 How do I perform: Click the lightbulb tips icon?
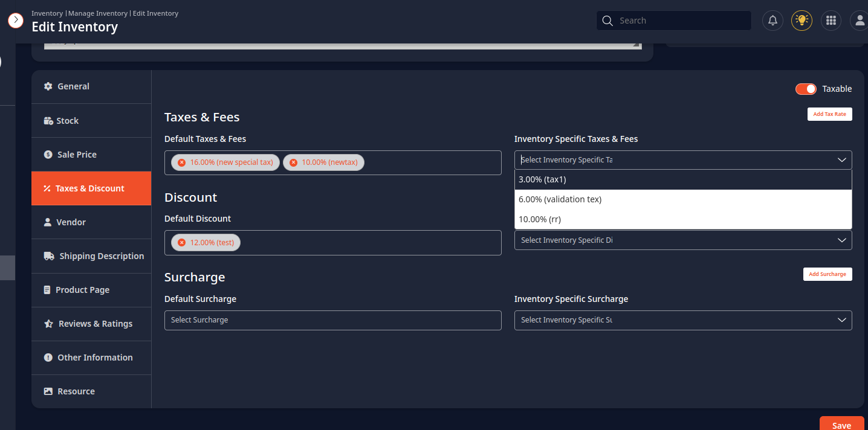coord(802,21)
